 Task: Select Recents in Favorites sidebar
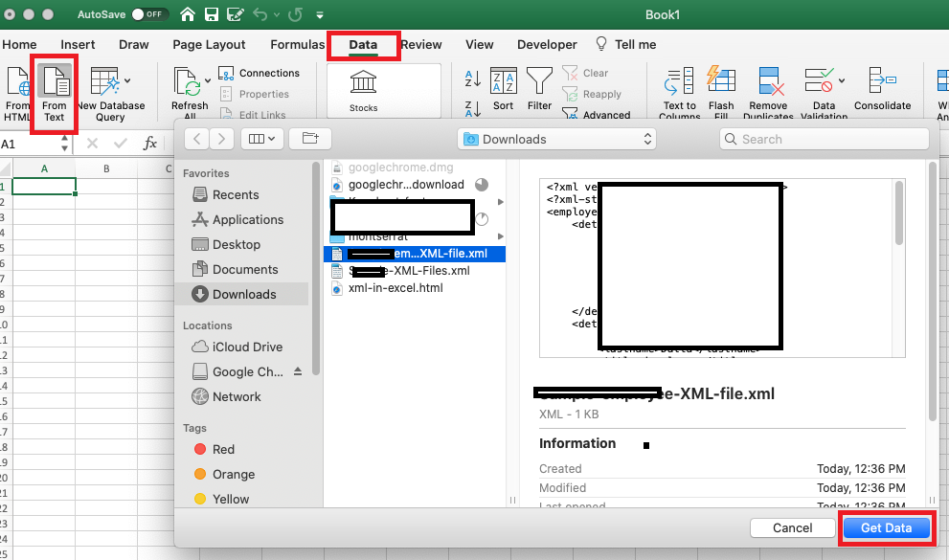(225, 194)
